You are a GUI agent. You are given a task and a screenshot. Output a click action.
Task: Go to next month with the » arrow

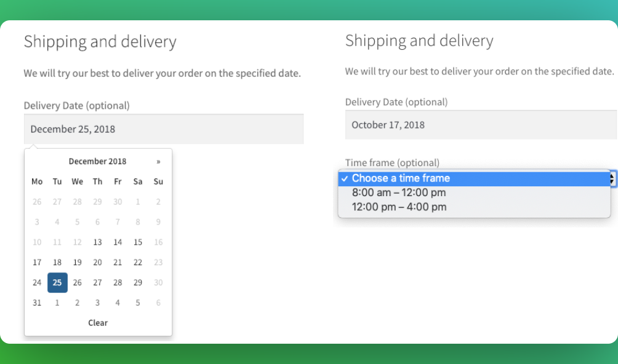pos(158,161)
